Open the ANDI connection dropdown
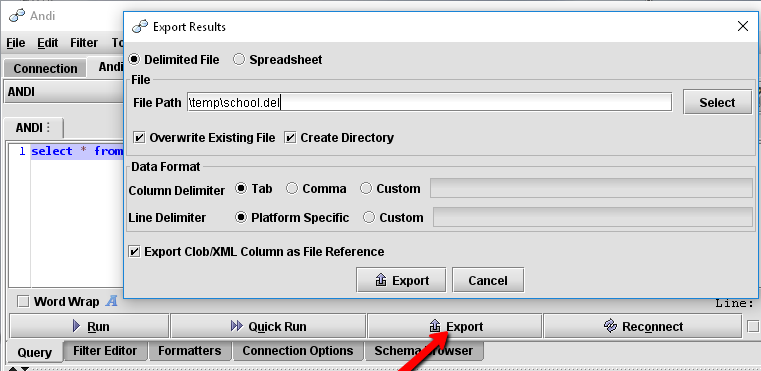The height and width of the screenshot is (371, 761). click(63, 92)
